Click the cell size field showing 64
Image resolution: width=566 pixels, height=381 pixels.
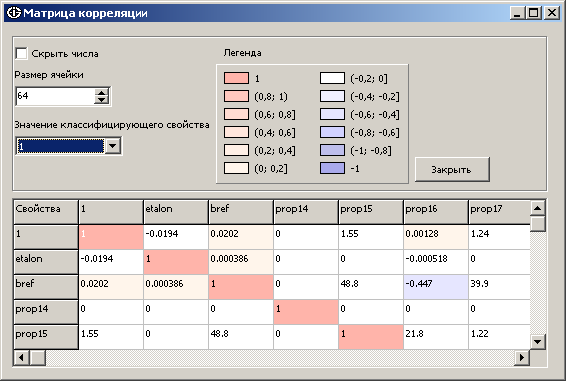tap(56, 96)
